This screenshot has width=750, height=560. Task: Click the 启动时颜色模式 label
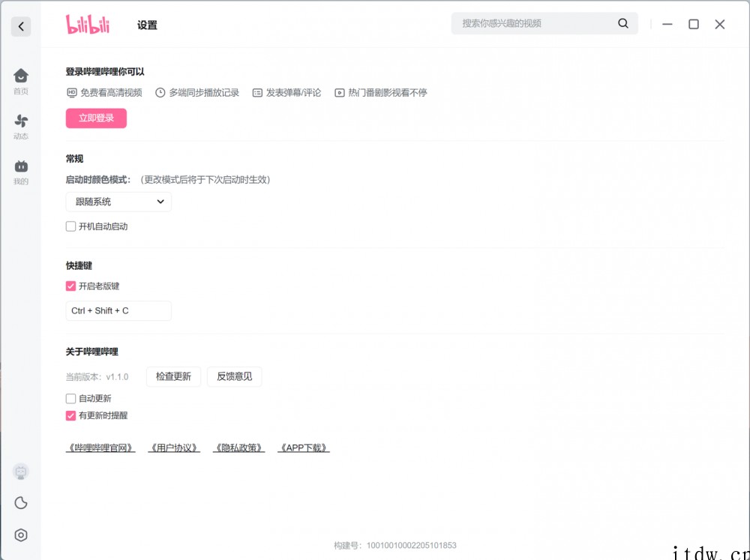(98, 180)
